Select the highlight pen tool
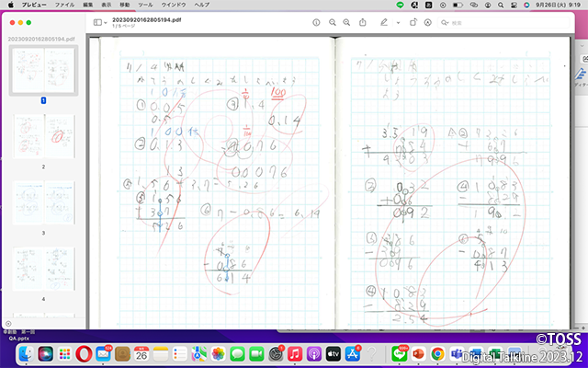 [x=384, y=21]
